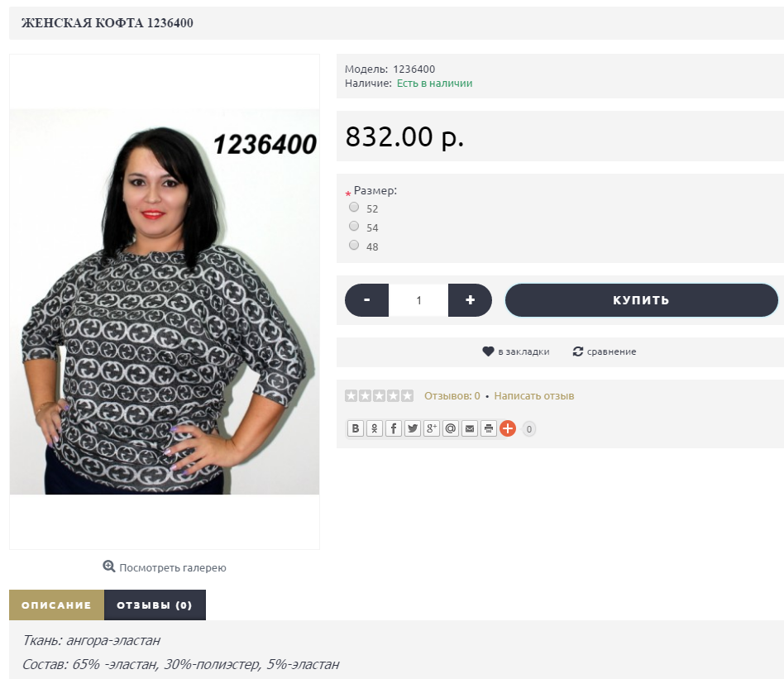Share via VKontakte icon
The image size is (784, 679).
point(355,428)
